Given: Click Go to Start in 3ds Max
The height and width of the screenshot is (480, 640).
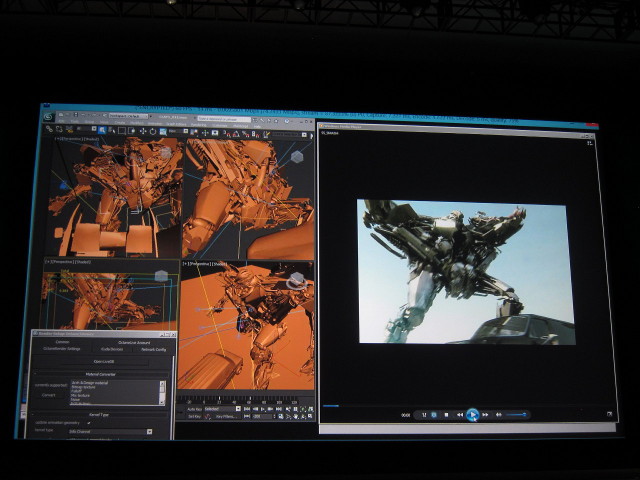Looking at the screenshot, I should pos(247,409).
